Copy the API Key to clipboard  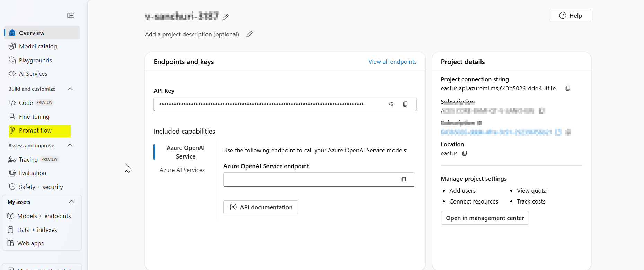pos(405,104)
